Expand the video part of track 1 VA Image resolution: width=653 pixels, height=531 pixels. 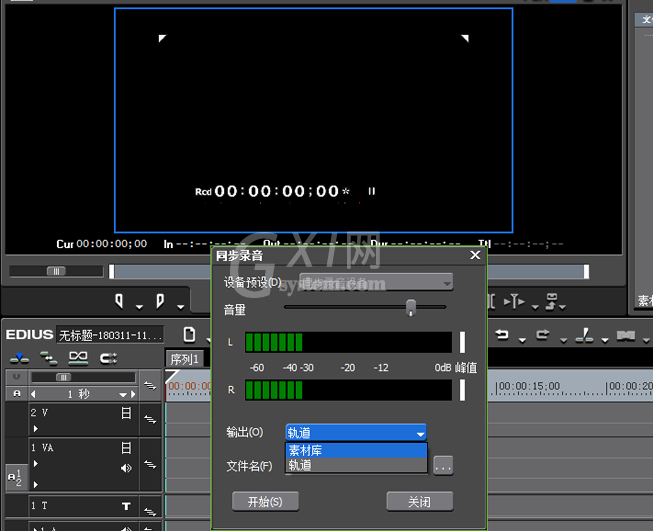point(36,463)
